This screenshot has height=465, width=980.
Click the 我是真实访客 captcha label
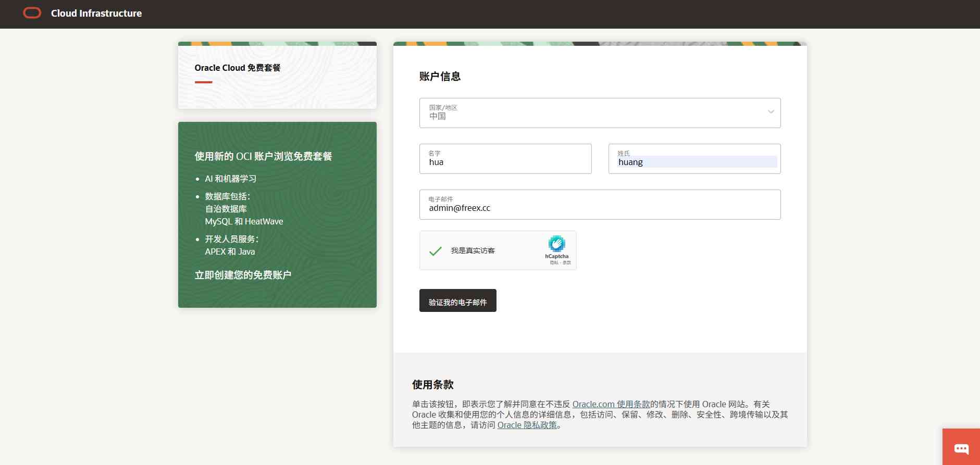point(473,251)
